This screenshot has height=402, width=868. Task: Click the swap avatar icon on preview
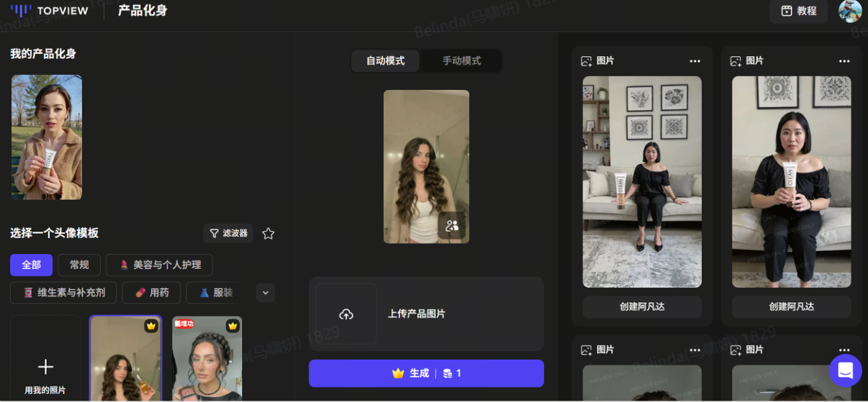(x=452, y=226)
